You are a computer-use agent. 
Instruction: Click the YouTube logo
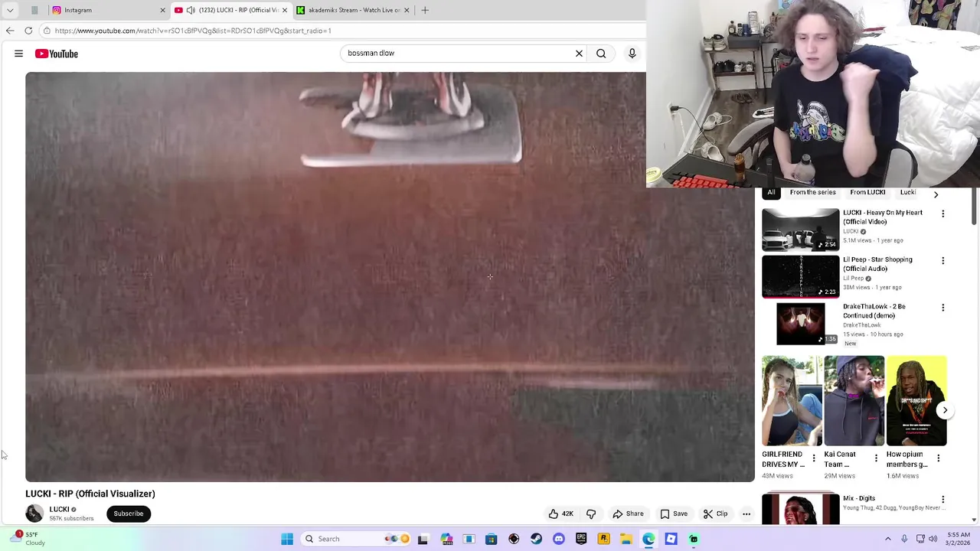click(57, 54)
